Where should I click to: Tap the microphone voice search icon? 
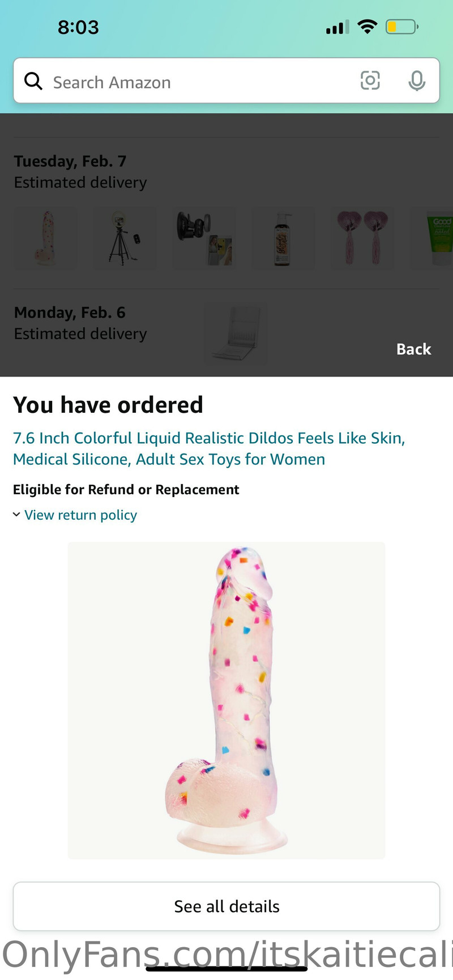(417, 81)
